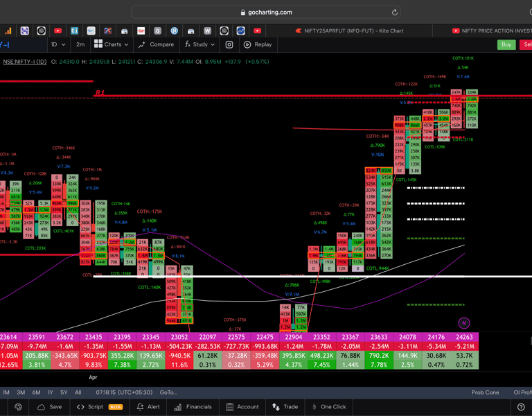Set chart range to 1M

6,392
